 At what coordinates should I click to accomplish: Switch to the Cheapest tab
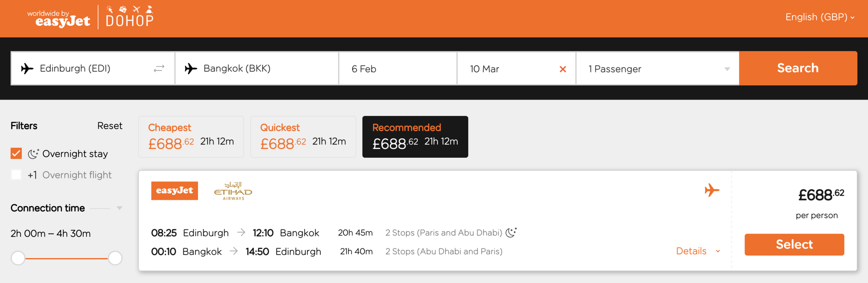coord(191,137)
